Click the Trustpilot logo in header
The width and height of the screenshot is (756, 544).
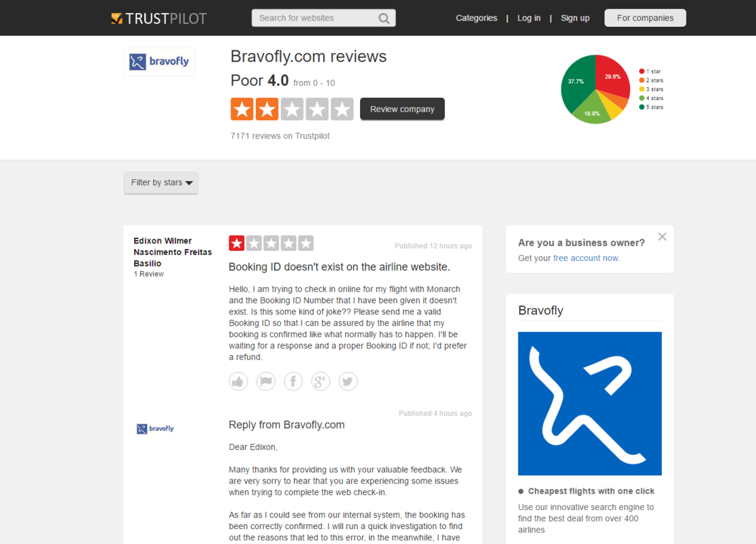click(x=159, y=18)
